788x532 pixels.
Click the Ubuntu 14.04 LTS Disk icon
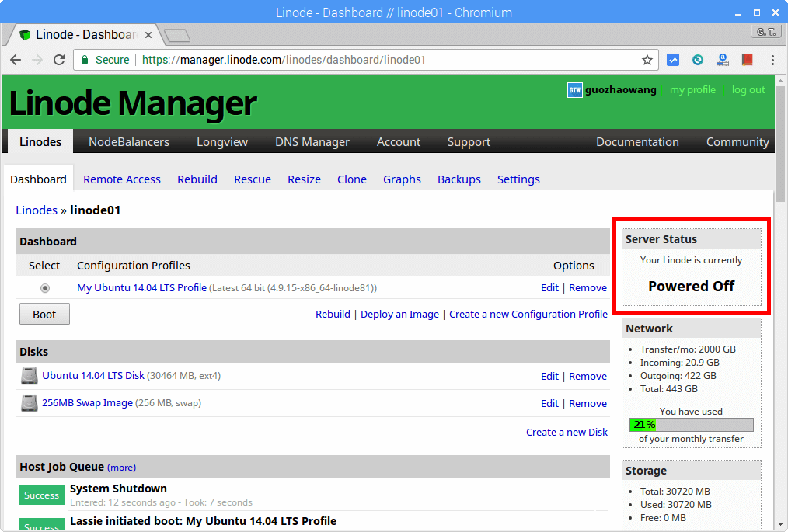point(29,376)
